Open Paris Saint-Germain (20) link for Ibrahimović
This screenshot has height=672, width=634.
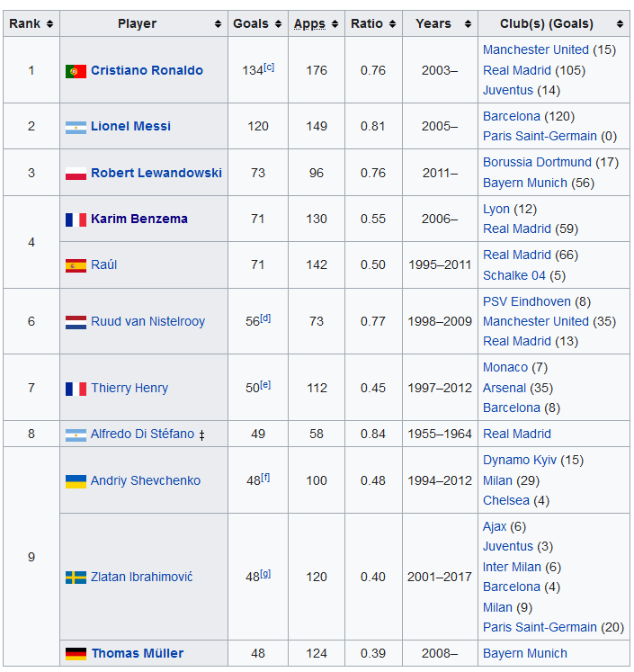point(540,627)
